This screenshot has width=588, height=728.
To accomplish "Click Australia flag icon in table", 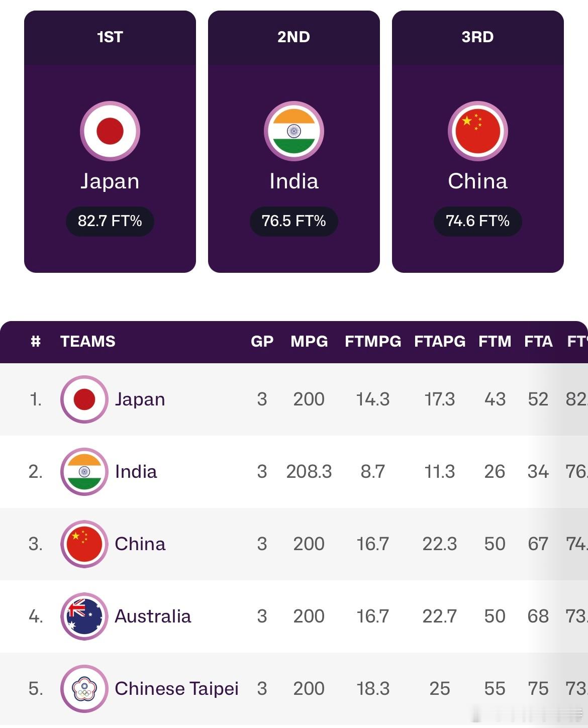I will point(84,616).
